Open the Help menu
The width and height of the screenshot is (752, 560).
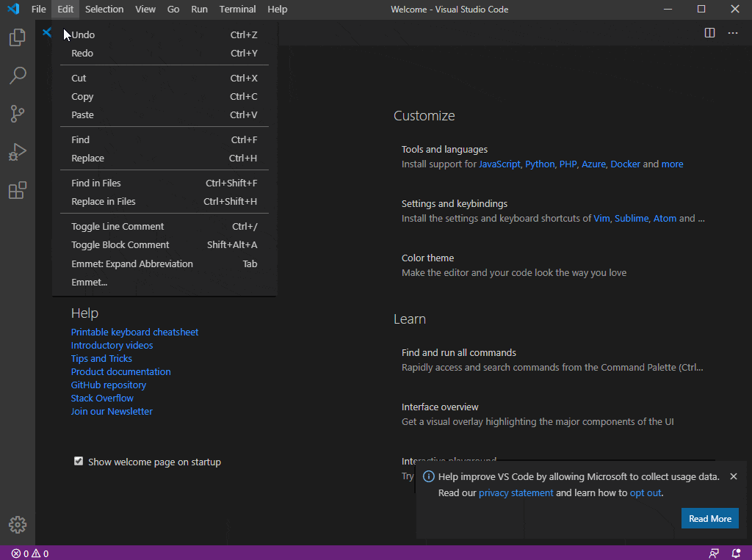point(277,9)
